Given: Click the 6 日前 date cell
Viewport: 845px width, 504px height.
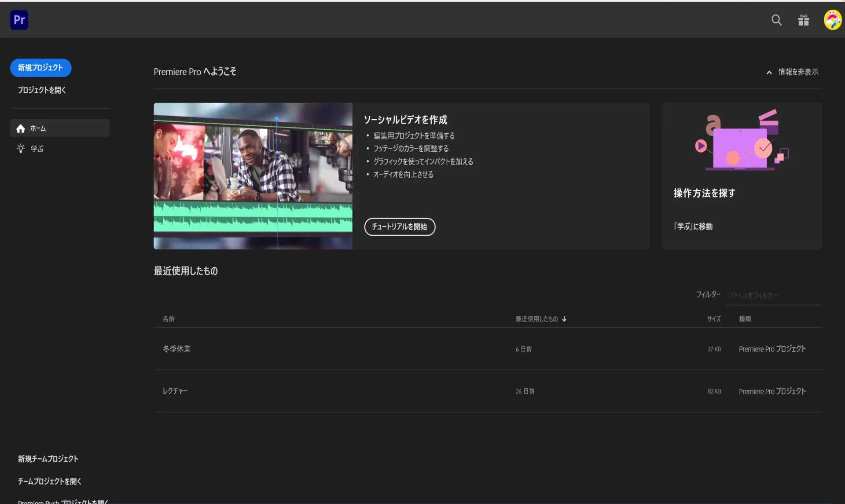Looking at the screenshot, I should pyautogui.click(x=524, y=349).
